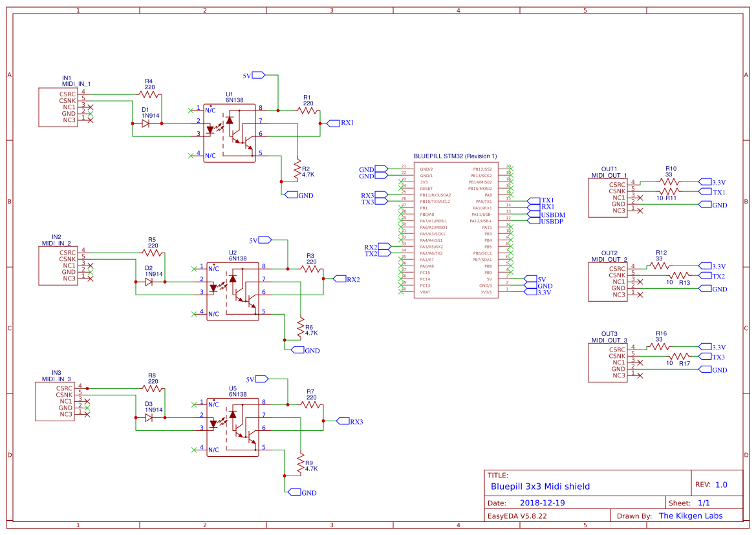Click the EasyEDA V5.8.22 text

pyautogui.click(x=517, y=516)
